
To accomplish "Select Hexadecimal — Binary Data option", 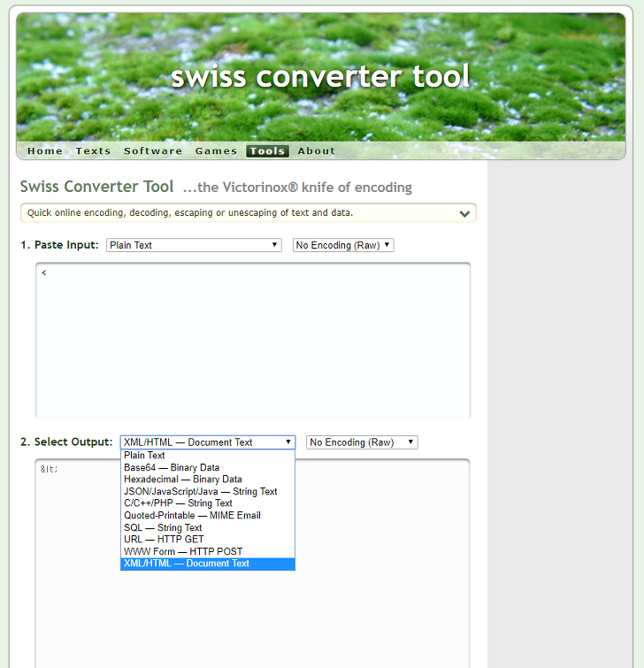I will (208, 480).
